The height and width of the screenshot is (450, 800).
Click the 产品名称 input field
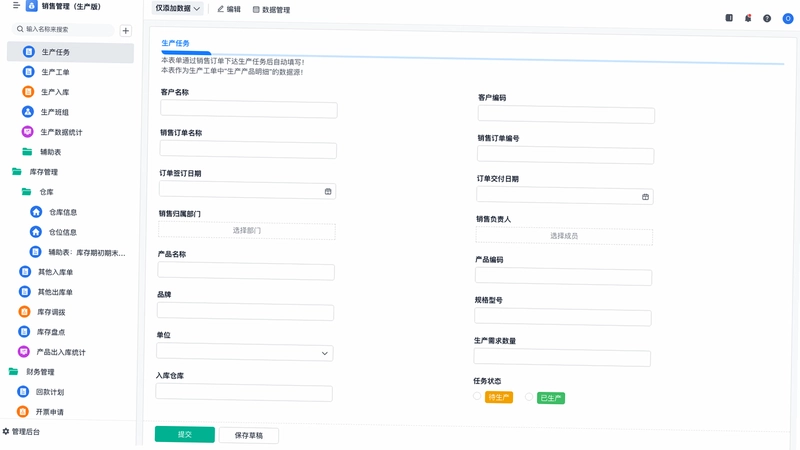tap(246, 271)
